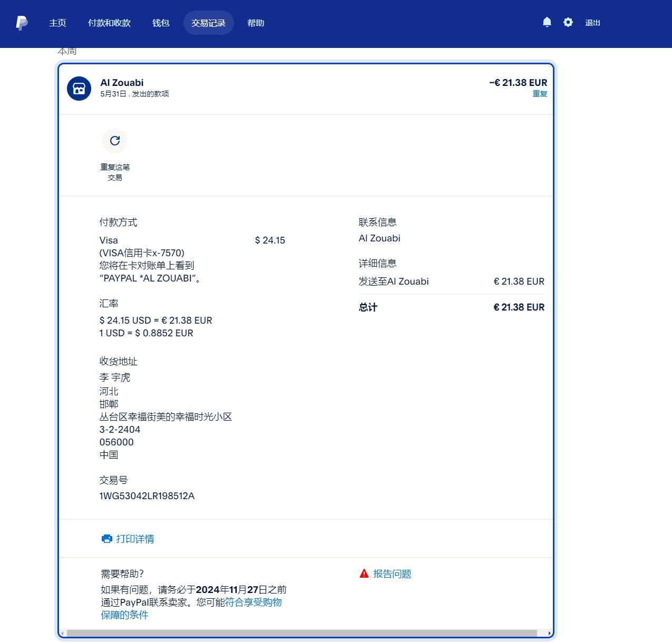Viewport: 672px width, 642px height.
Task: Open the 帮助 menu item
Action: [256, 23]
